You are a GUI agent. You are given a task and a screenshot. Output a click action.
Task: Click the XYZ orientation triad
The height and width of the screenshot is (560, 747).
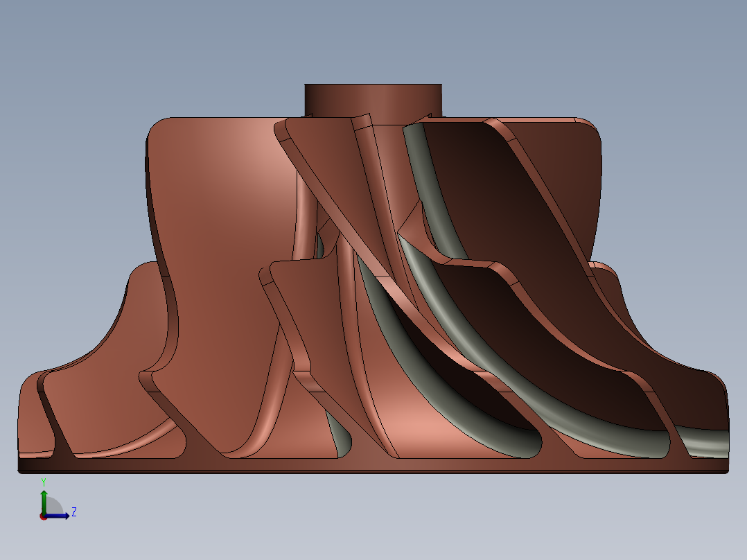point(58,499)
